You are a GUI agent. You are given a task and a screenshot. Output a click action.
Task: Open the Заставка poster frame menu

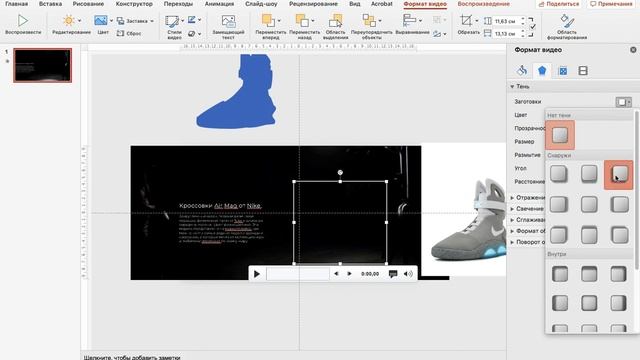135,21
